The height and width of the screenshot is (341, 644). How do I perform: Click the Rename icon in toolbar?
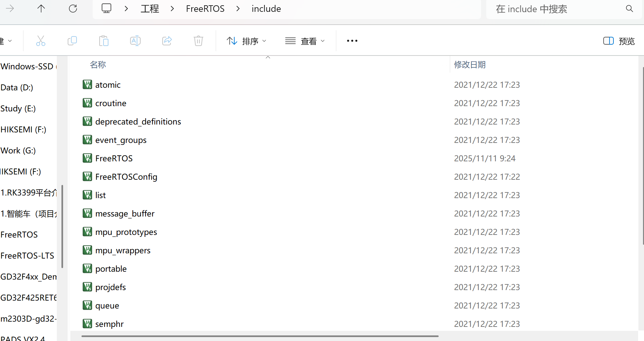click(x=135, y=41)
